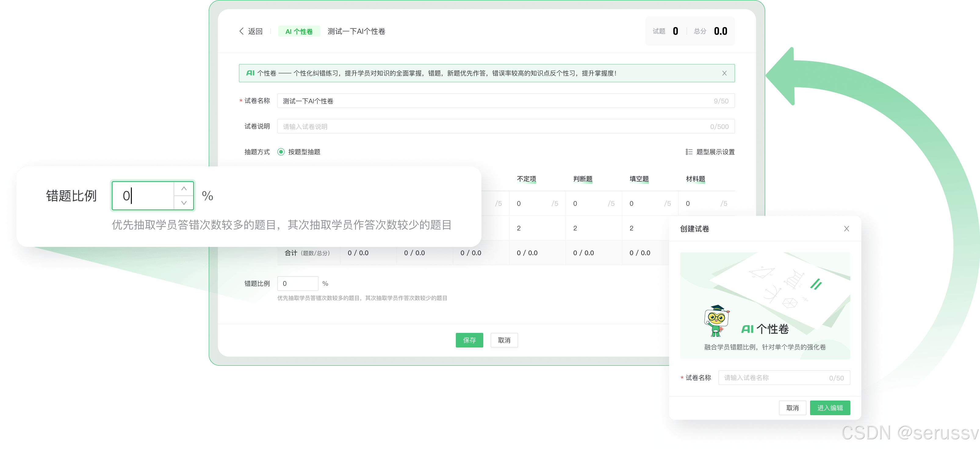Click the back arrow next to 返回
This screenshot has height=449, width=980.
[241, 31]
